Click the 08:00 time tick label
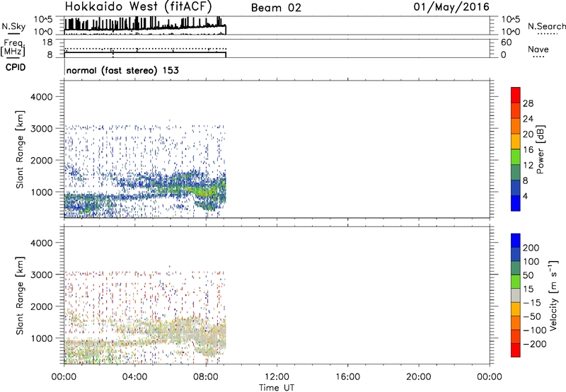 [x=206, y=377]
